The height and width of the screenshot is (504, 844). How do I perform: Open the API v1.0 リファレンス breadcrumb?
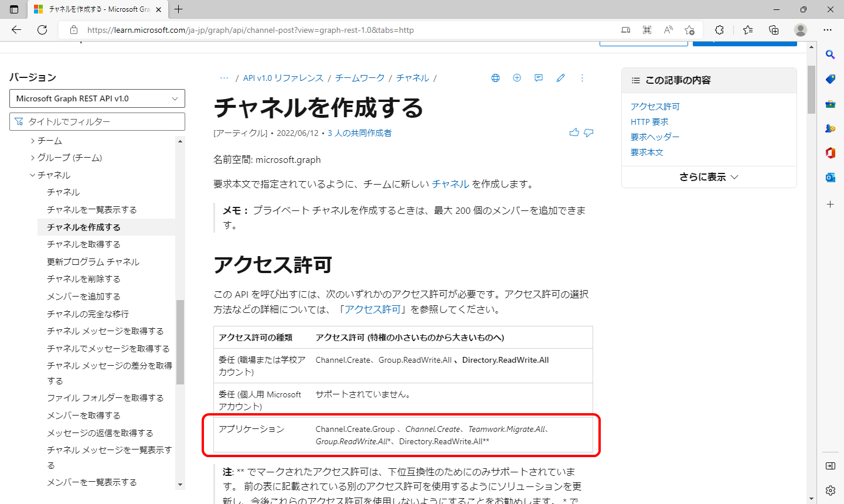click(283, 78)
